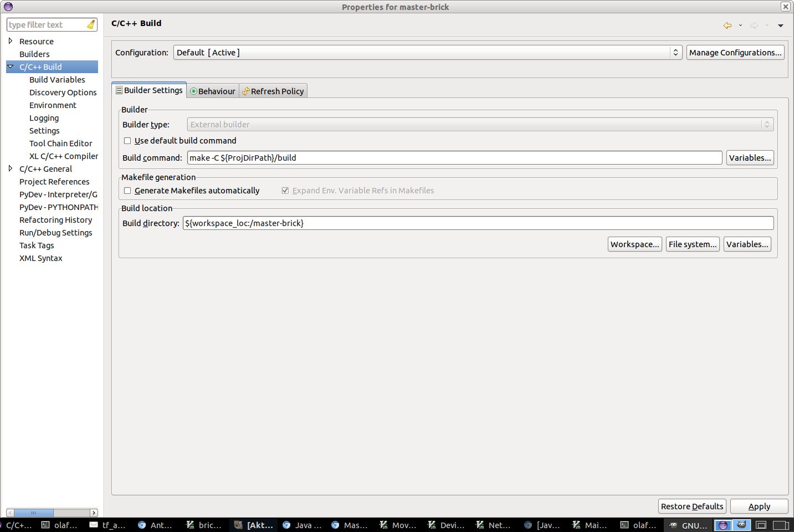The image size is (794, 532).
Task: Switch to the Behaviour tab
Action: click(x=213, y=91)
